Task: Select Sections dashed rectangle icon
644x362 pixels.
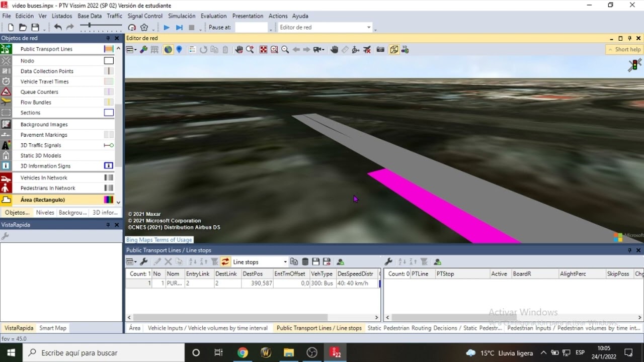Action: pos(6,113)
